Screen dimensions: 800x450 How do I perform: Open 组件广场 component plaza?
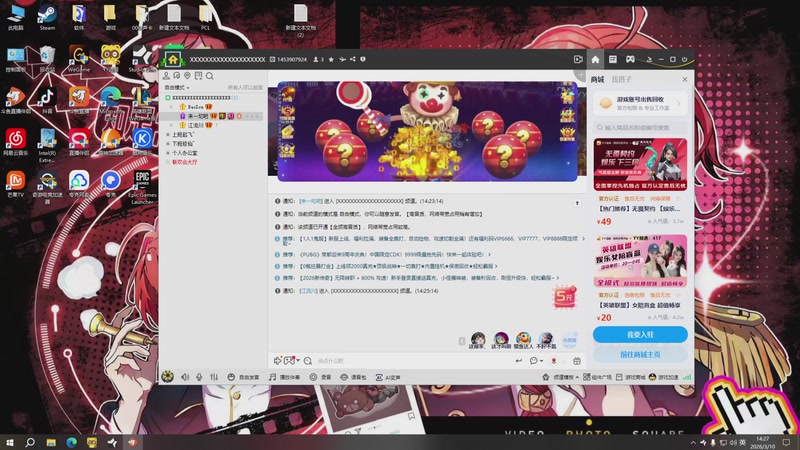click(x=597, y=377)
